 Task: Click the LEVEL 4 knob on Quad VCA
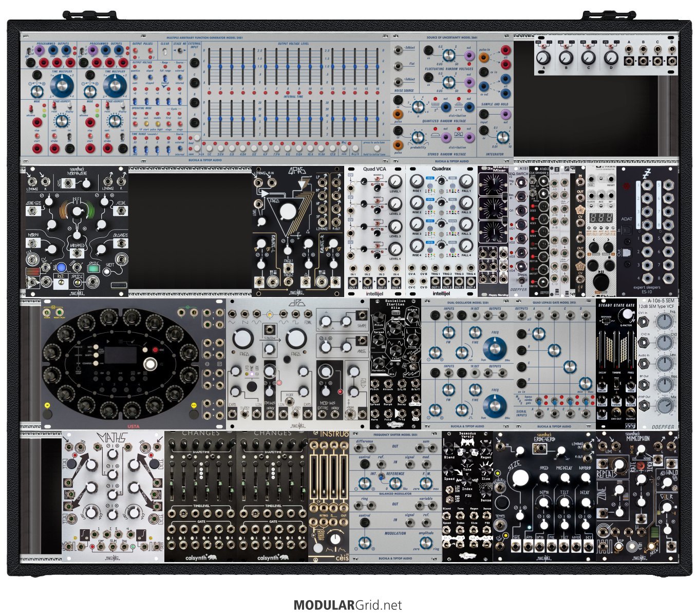point(394,249)
